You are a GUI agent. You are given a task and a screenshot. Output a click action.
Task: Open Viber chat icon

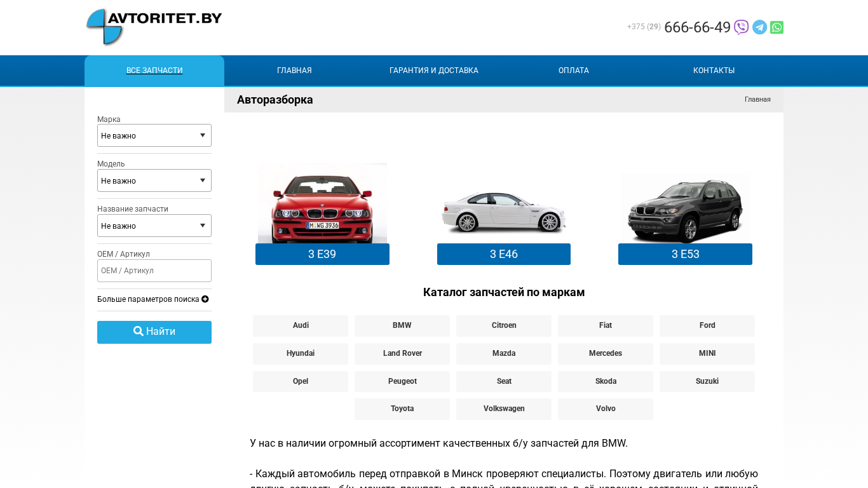point(741,27)
